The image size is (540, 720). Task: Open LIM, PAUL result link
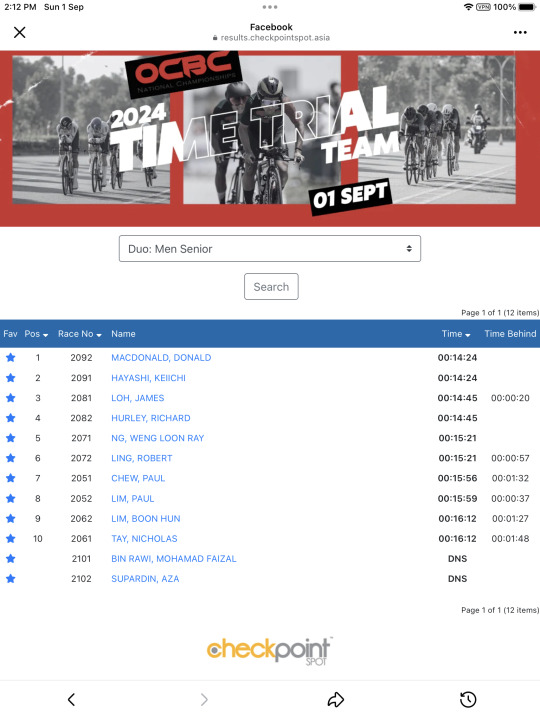coord(133,498)
